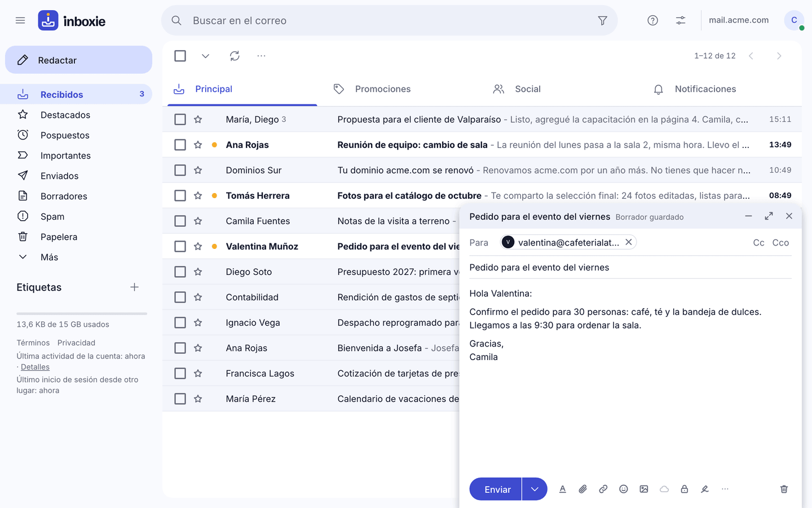Open the Borradores folder
The image size is (812, 508).
(76, 196)
